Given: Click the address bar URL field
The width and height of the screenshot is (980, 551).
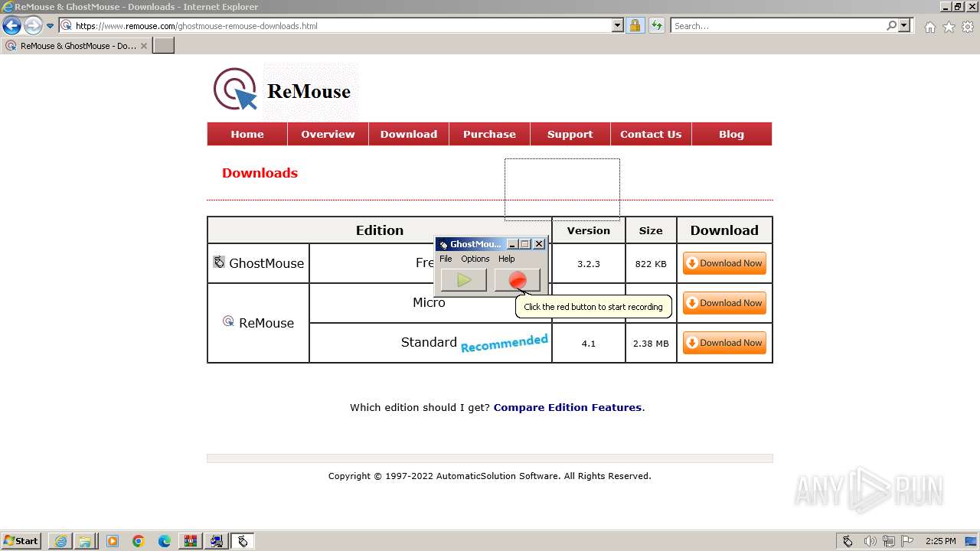Looking at the screenshot, I should pos(342,25).
